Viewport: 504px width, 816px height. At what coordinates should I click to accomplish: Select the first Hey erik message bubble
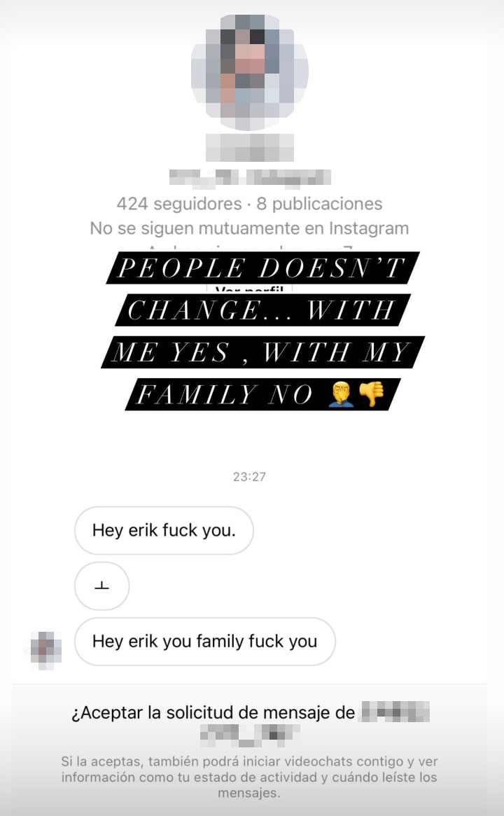164,530
